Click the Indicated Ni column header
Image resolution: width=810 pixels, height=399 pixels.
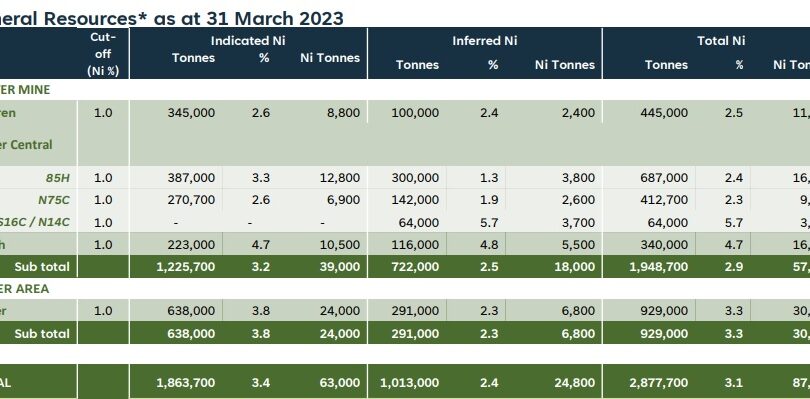pos(248,40)
